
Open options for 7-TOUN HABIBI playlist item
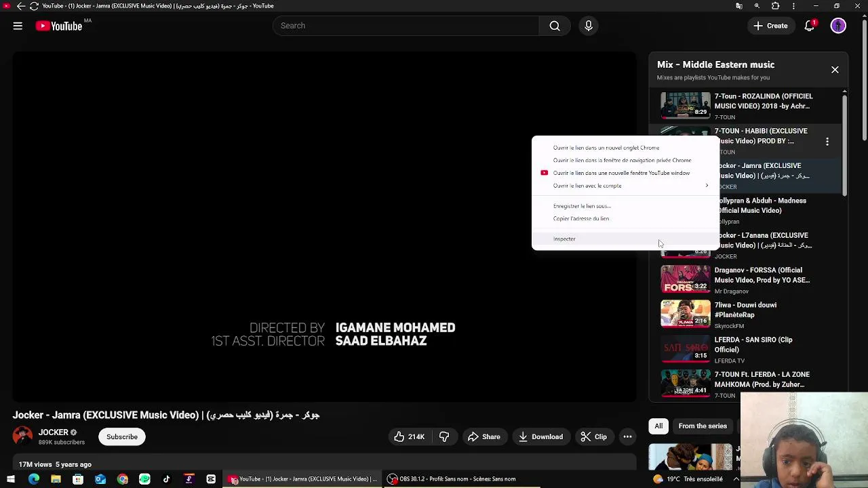[x=827, y=142]
